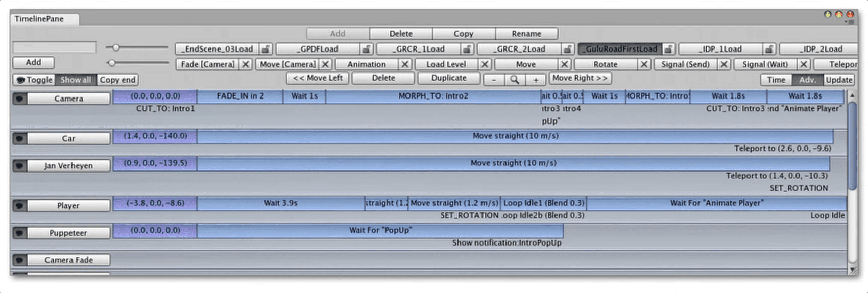Toggle lock on _IDP_1Load
Screen dimensions: 868x293
pos(768,49)
